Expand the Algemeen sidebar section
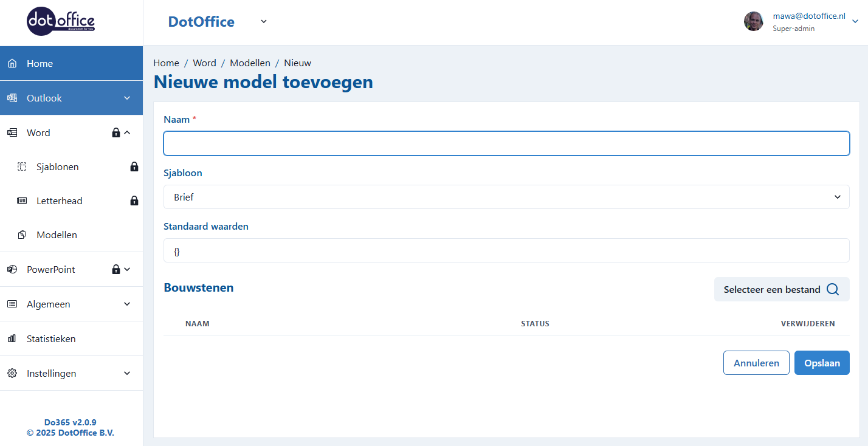Screen dimensions: 868x446 [127, 304]
